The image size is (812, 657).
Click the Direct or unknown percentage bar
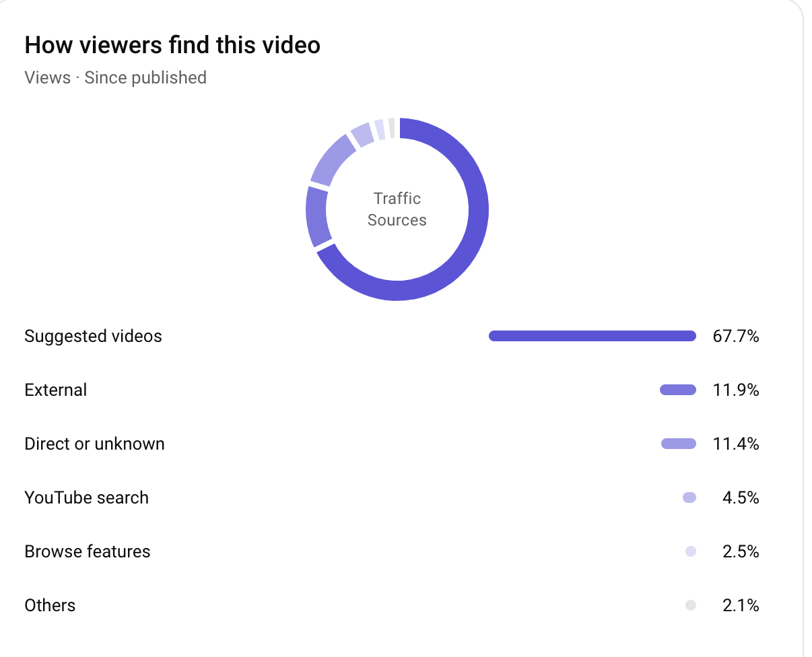[678, 444]
